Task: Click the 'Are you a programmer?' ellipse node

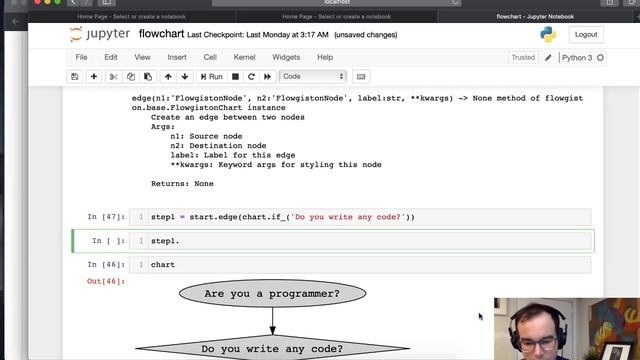Action: [272, 293]
